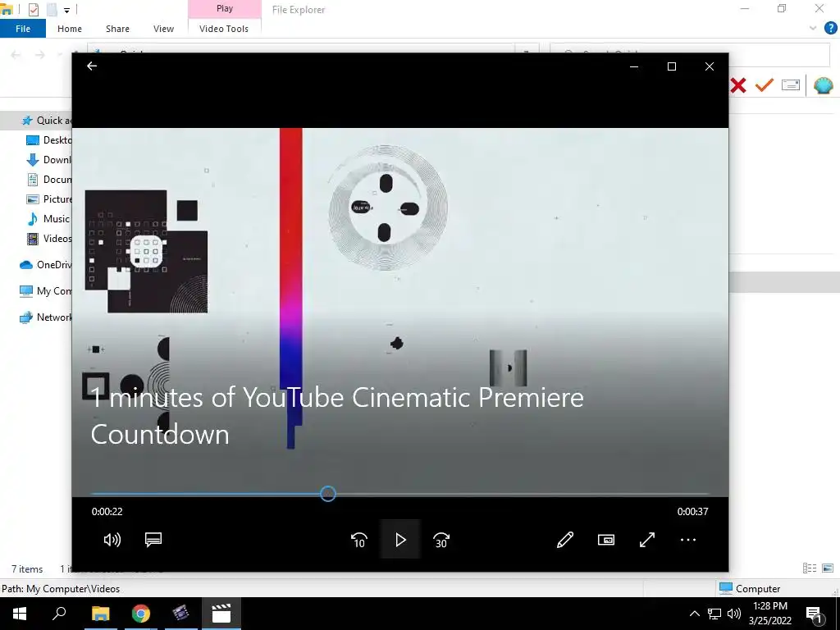The image size is (840, 630).
Task: Open Desktop folder in the sidebar
Action: pyautogui.click(x=48, y=139)
